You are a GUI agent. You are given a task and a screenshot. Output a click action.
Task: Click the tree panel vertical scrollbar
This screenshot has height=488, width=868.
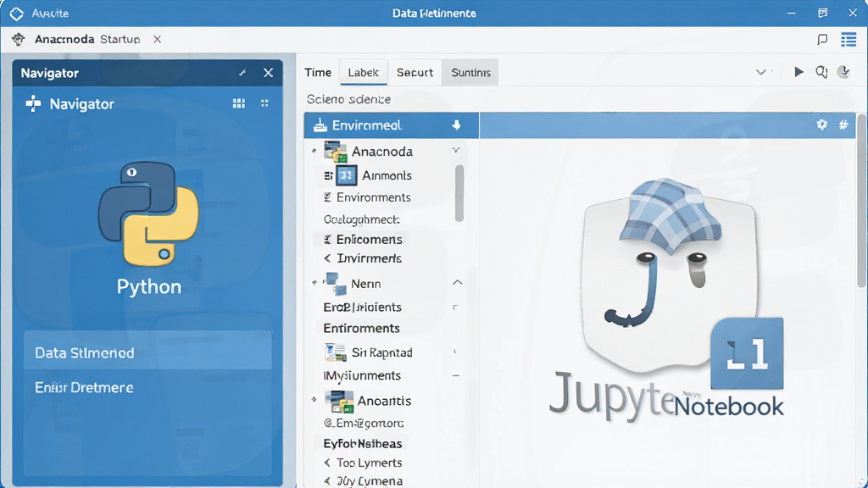pyautogui.click(x=459, y=194)
